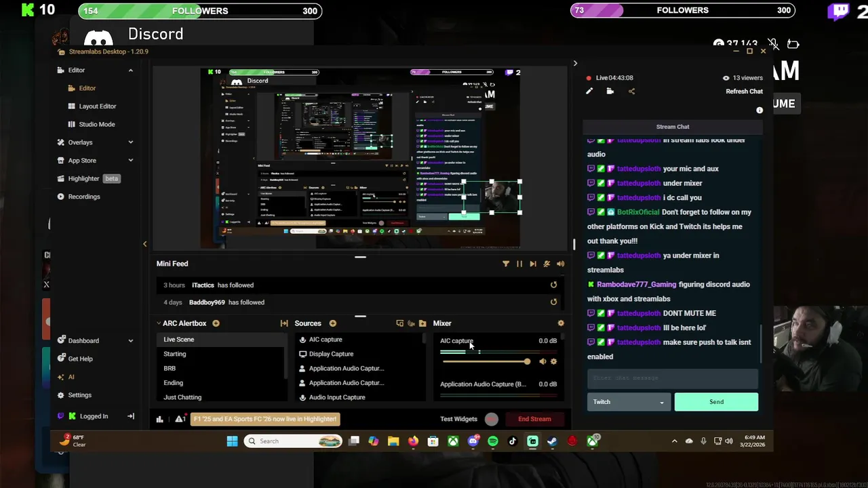Open the Twitch chat platform dropdown
The width and height of the screenshot is (868, 488).
tap(628, 402)
